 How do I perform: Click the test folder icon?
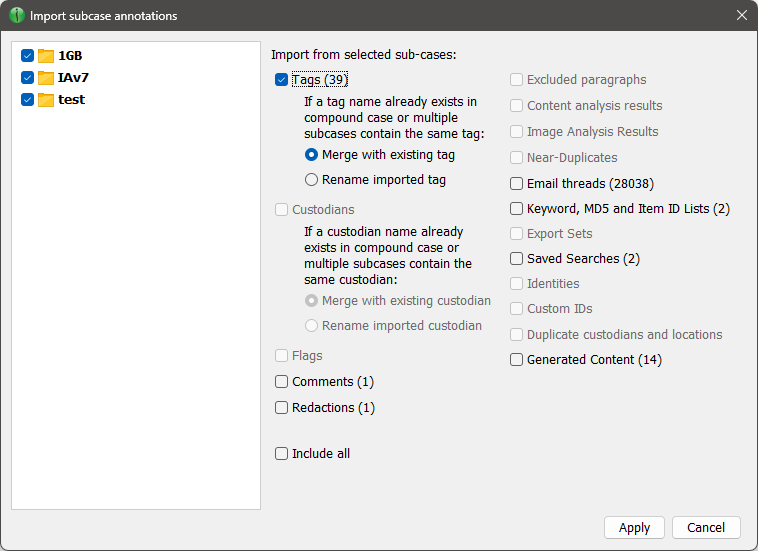[46, 100]
